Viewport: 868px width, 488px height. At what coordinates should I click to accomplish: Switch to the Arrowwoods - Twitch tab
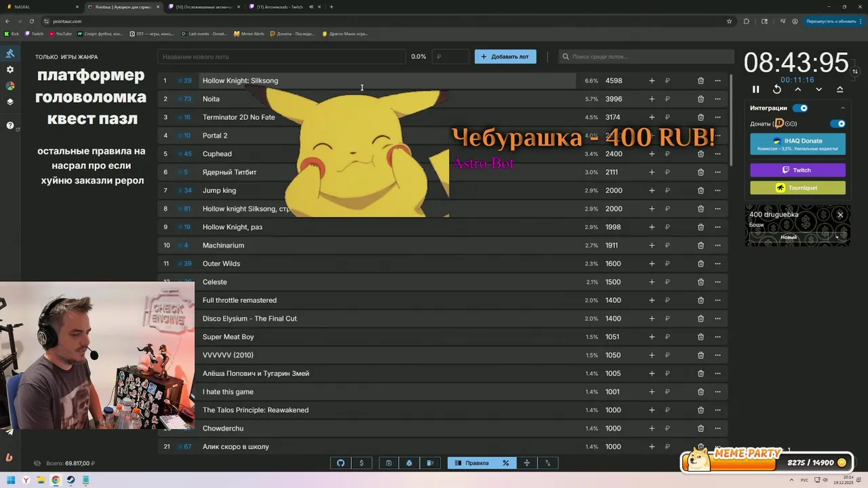(285, 7)
